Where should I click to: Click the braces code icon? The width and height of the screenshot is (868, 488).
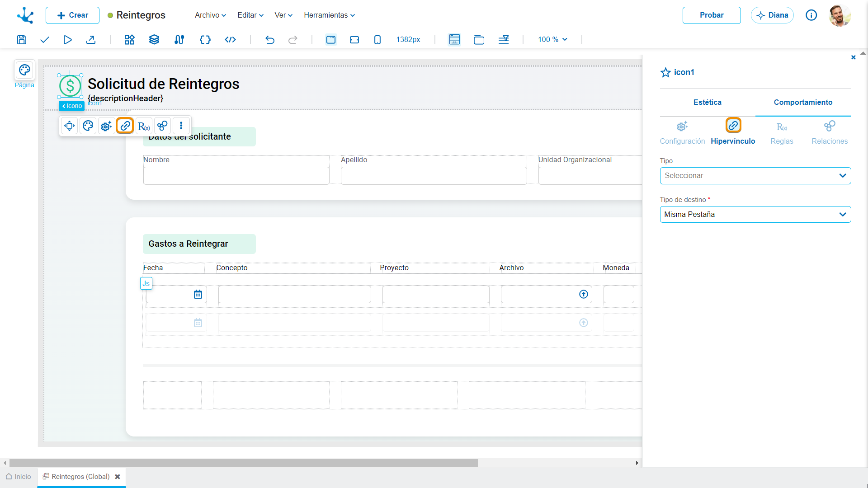pyautogui.click(x=205, y=40)
